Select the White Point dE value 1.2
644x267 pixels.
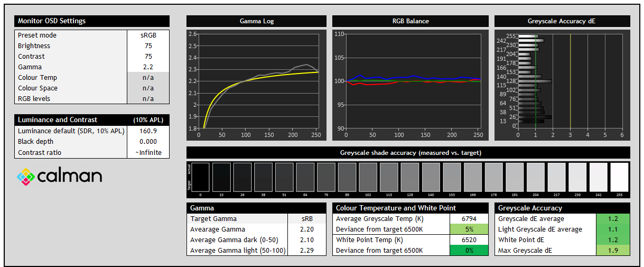(613, 240)
